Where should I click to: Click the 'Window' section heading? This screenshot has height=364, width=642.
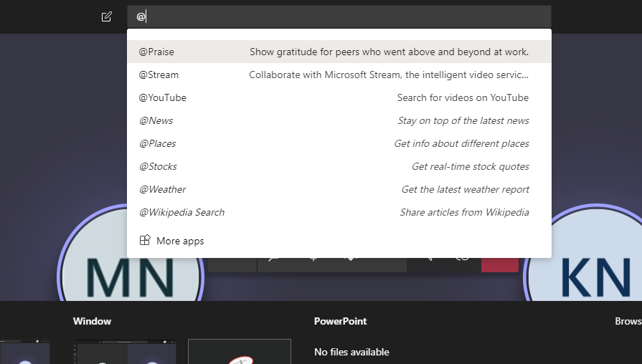pos(92,322)
